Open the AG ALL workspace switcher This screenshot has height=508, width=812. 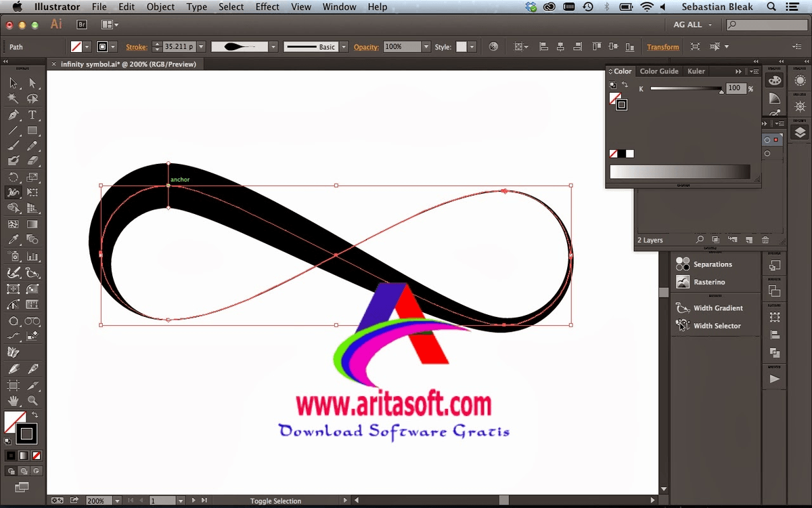[693, 24]
